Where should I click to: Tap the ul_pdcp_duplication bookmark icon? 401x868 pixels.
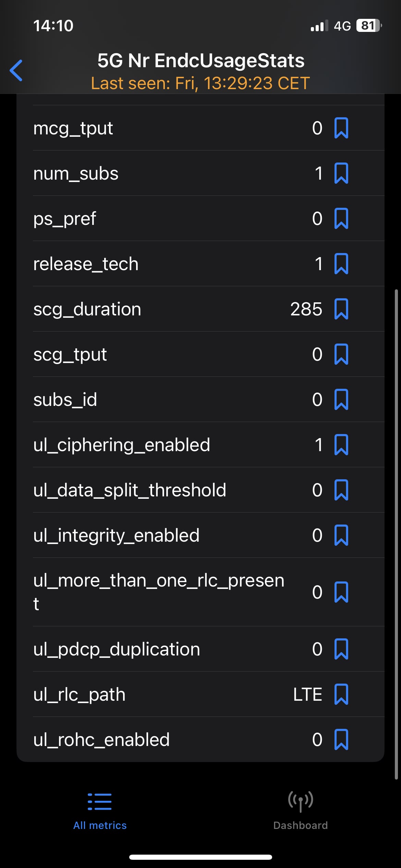coord(341,649)
